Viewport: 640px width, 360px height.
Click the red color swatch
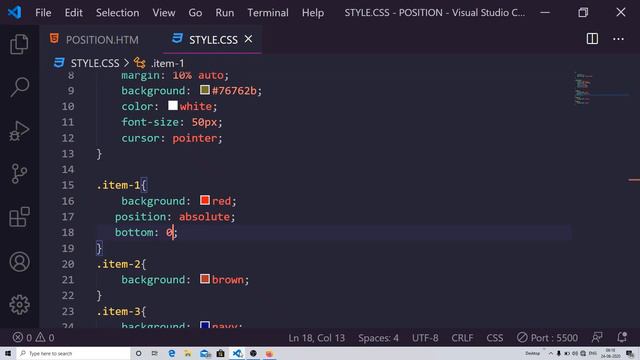pyautogui.click(x=205, y=200)
